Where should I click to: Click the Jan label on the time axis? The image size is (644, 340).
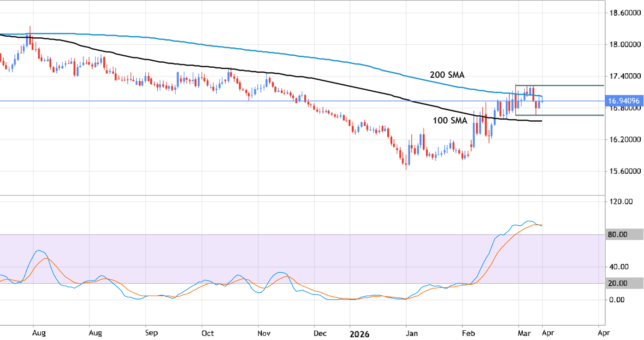412,333
